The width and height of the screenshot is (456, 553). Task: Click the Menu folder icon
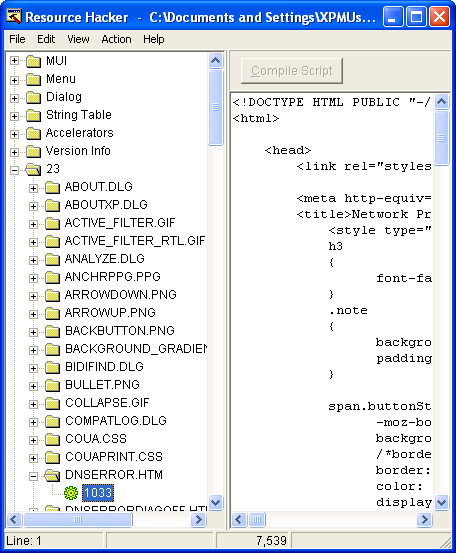point(34,79)
